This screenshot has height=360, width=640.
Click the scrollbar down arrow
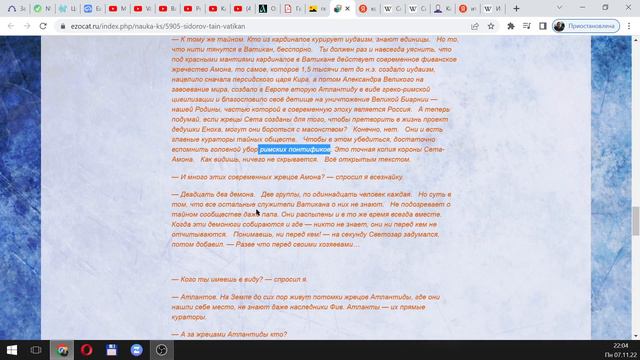pos(636,336)
